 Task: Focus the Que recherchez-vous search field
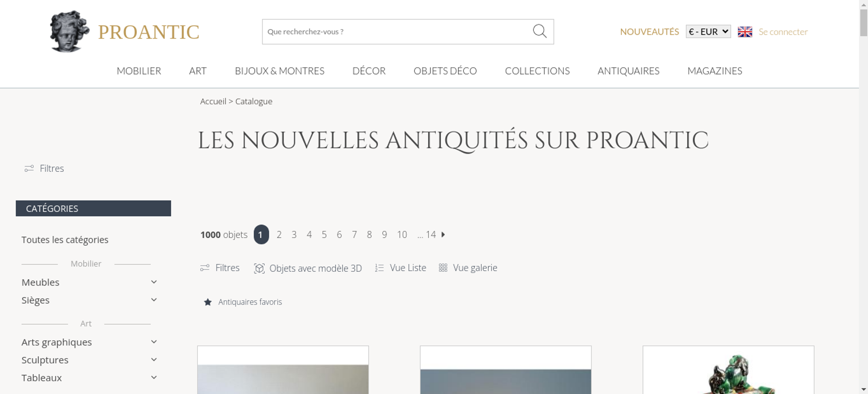tap(397, 32)
